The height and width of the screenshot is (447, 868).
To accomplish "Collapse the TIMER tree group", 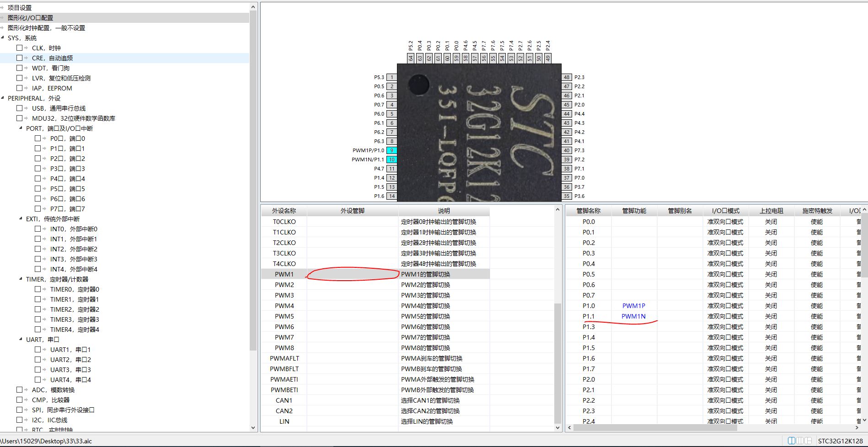I will [x=21, y=279].
